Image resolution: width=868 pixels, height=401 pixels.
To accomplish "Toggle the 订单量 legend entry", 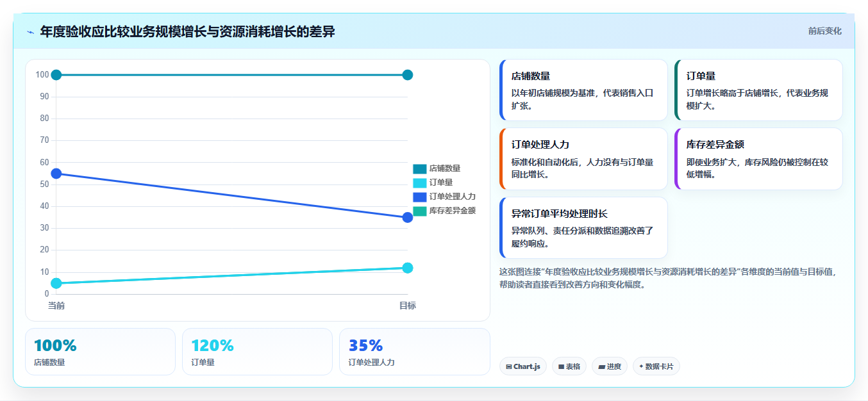I will pos(433,183).
